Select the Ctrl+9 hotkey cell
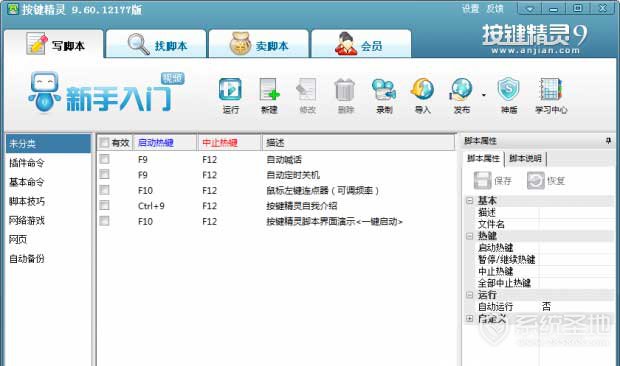 pyautogui.click(x=151, y=206)
